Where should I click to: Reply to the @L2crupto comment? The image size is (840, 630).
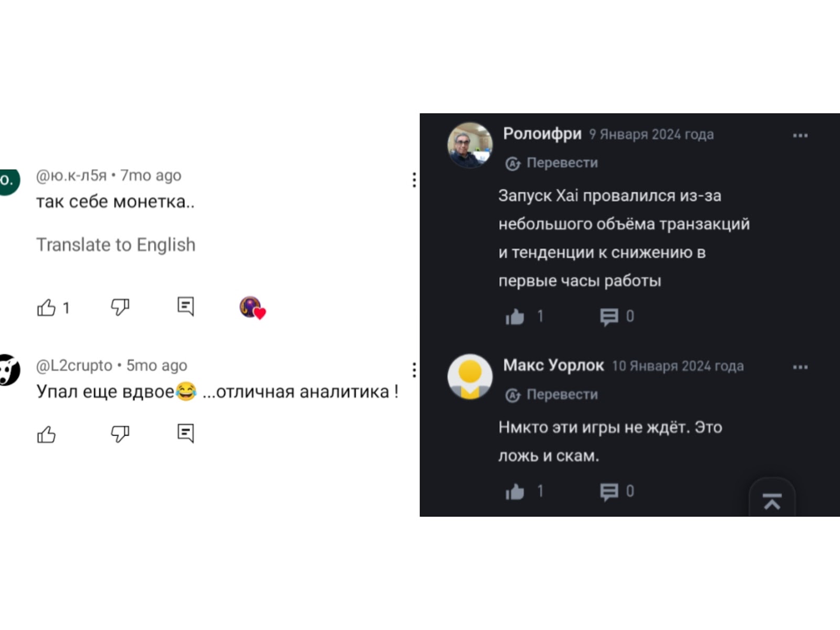[x=185, y=433]
